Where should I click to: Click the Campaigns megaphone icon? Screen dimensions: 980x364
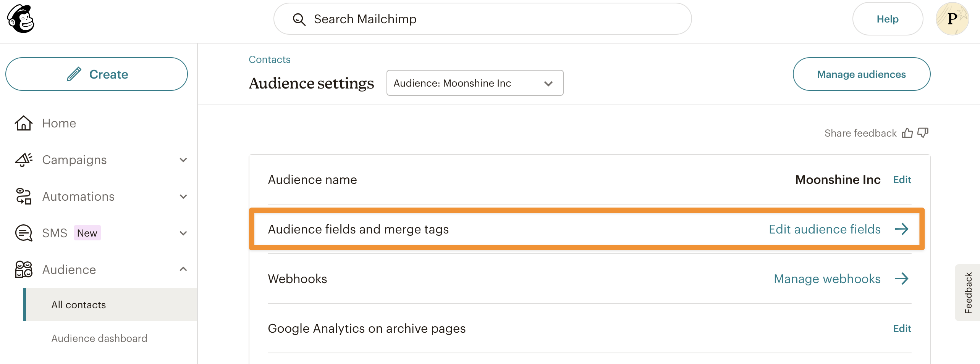[24, 160]
